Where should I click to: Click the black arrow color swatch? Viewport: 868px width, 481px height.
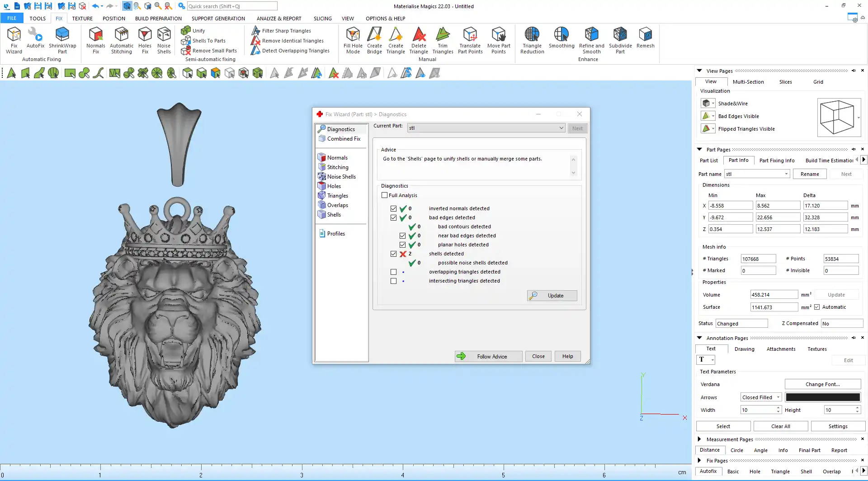[x=823, y=397]
